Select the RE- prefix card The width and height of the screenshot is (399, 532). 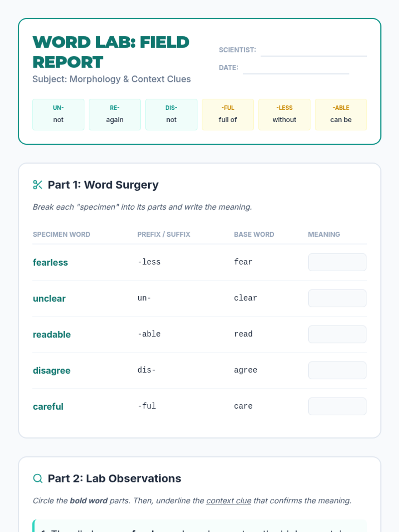pyautogui.click(x=115, y=114)
